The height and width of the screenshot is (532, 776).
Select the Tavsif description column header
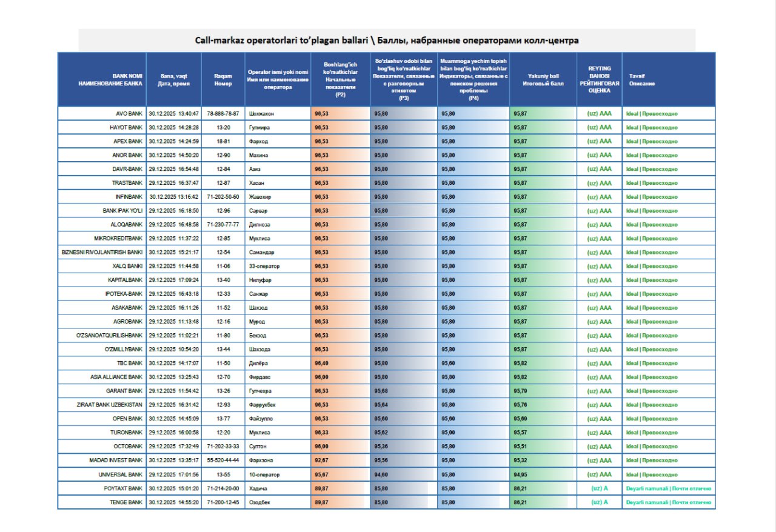(x=637, y=79)
